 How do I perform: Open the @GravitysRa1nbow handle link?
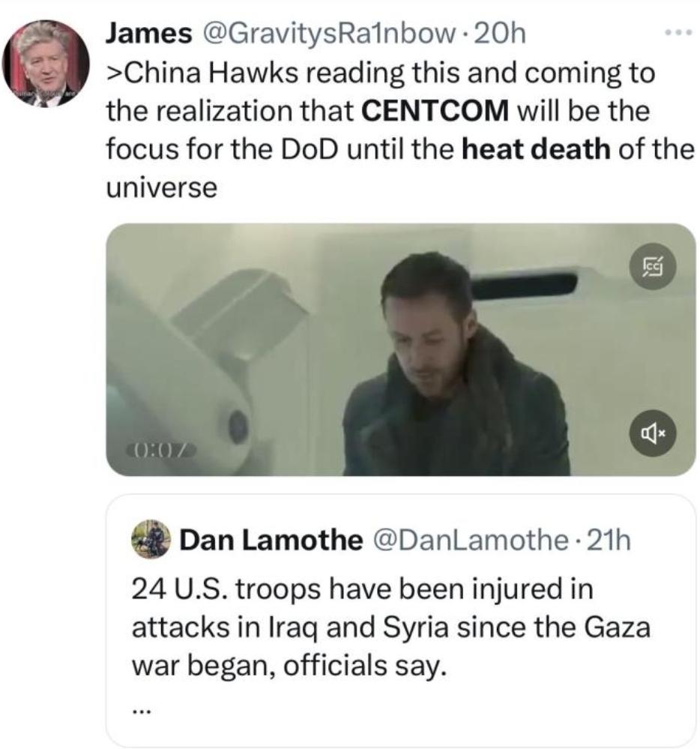pos(330,34)
